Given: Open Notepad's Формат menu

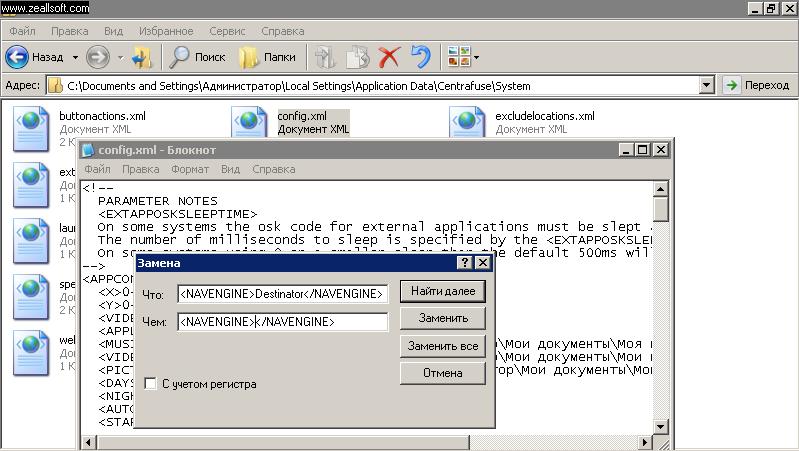Looking at the screenshot, I should (189, 170).
